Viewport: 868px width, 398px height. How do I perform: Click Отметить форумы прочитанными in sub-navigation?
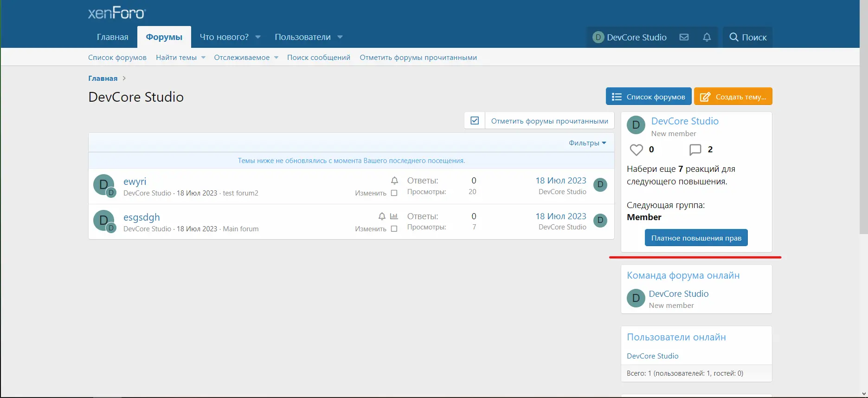point(418,58)
